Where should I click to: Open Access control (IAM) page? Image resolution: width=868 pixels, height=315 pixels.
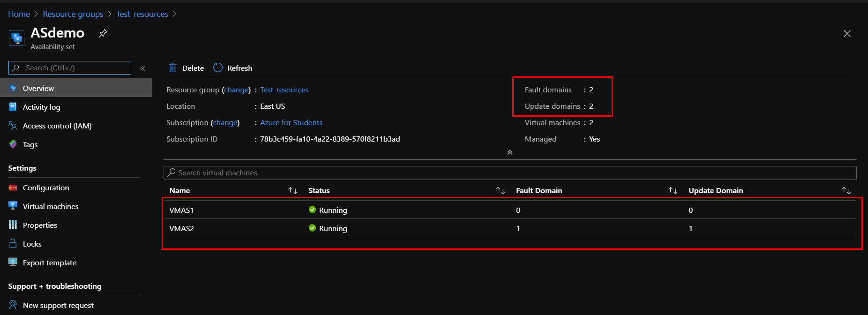click(x=57, y=126)
